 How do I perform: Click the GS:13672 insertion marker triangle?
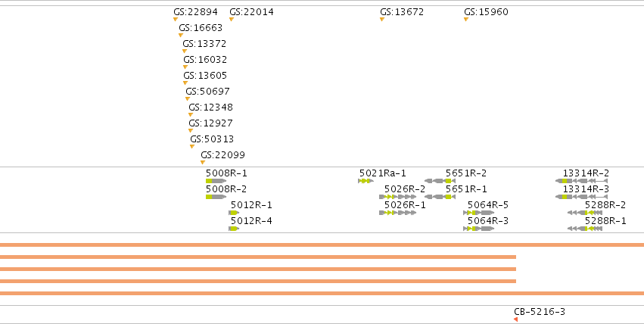[382, 19]
